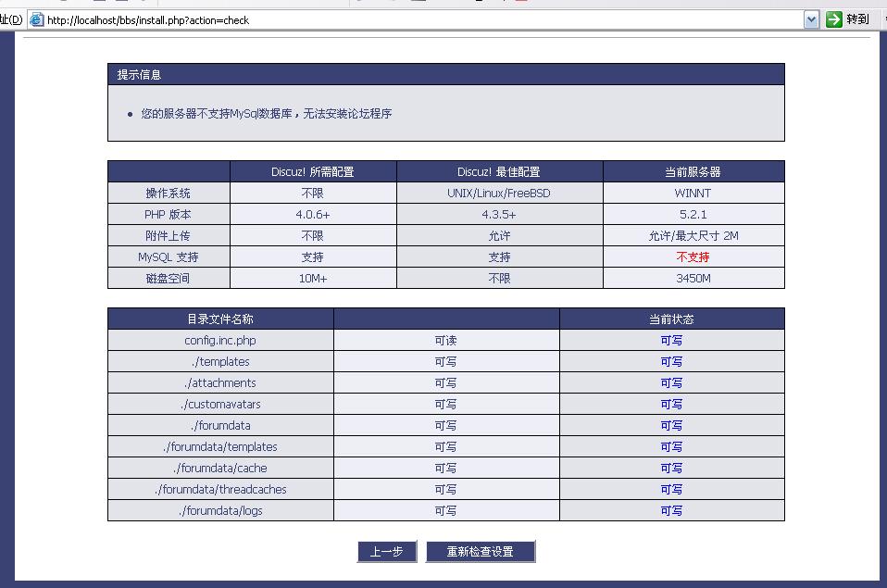
Task: Click the 转到 go button
Action: [x=847, y=19]
